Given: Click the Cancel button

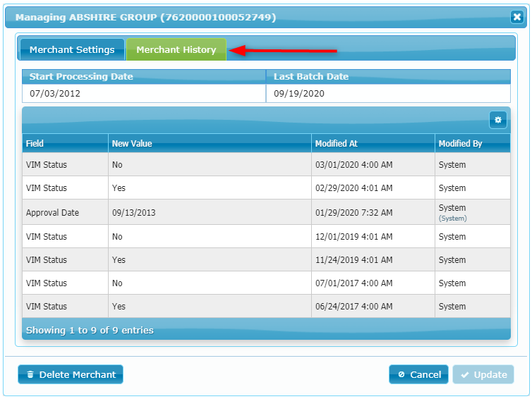Looking at the screenshot, I should click(x=418, y=374).
